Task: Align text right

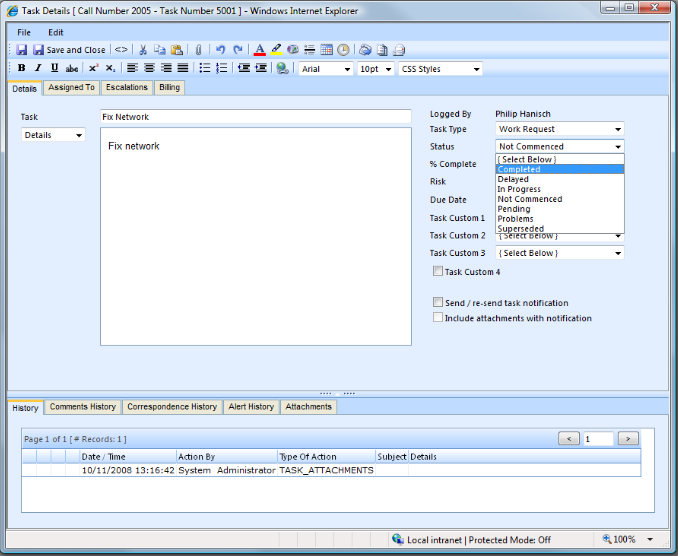Action: pos(166,68)
